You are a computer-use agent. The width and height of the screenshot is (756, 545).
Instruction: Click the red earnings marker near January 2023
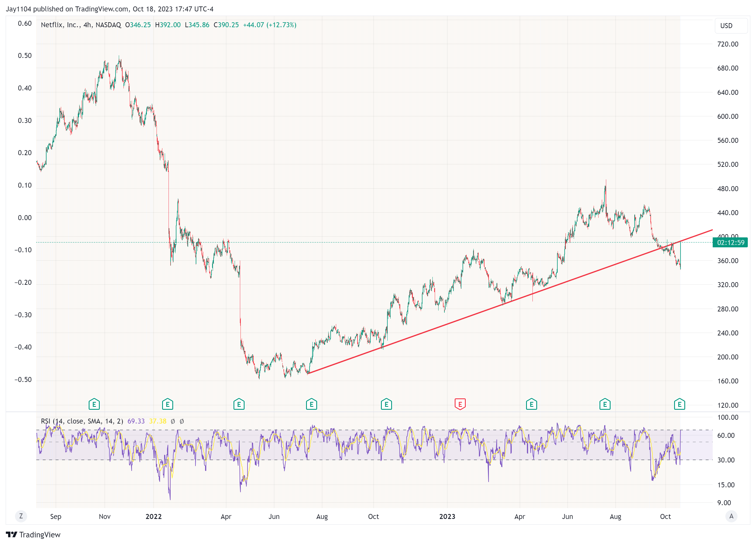[460, 404]
